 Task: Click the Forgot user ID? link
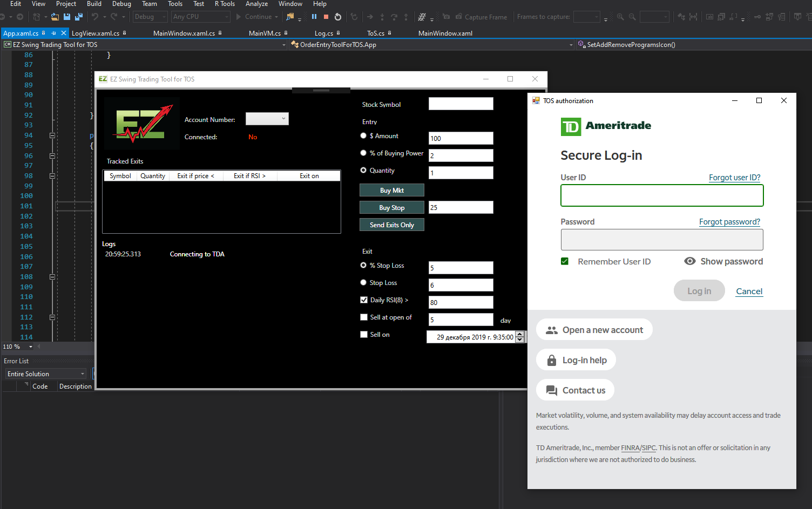[734, 178]
